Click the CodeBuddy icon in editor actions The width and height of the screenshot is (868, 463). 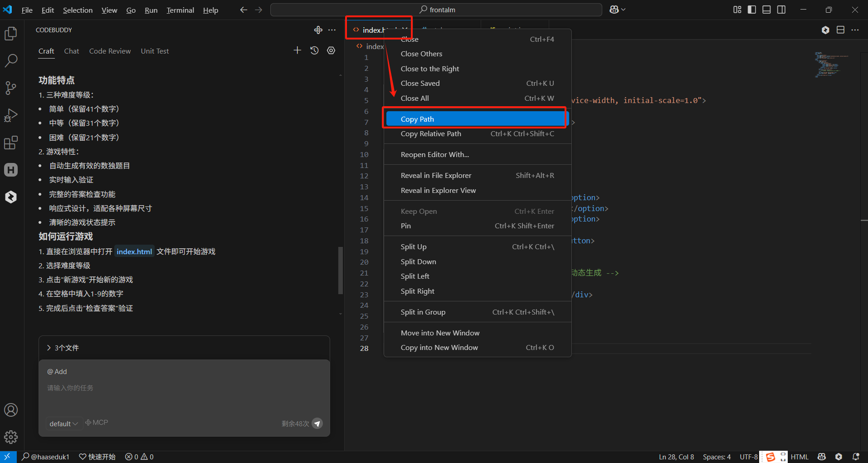[x=825, y=30]
